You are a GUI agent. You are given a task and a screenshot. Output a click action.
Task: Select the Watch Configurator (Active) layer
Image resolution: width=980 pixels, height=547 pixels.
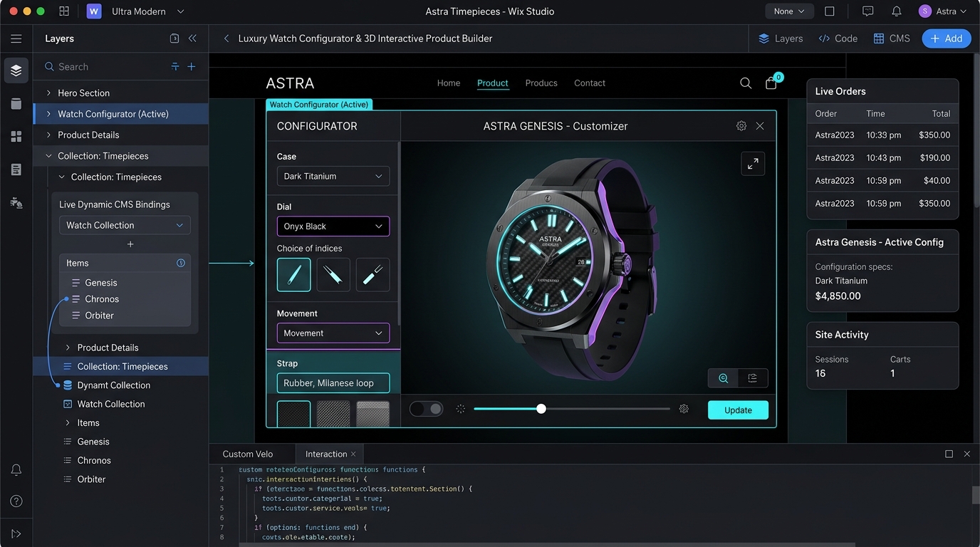point(121,114)
